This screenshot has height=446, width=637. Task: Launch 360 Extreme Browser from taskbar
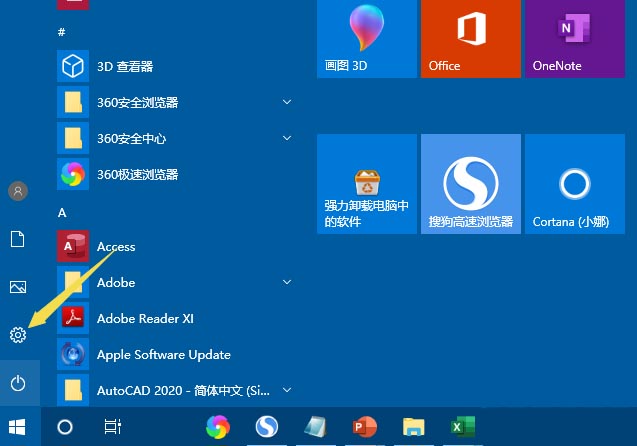click(x=218, y=427)
